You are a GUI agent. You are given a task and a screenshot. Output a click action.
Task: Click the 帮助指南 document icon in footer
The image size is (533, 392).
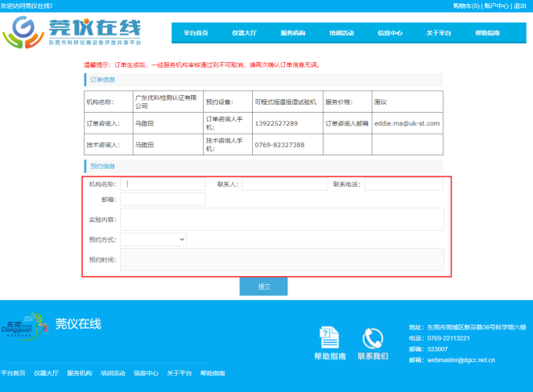point(329,337)
